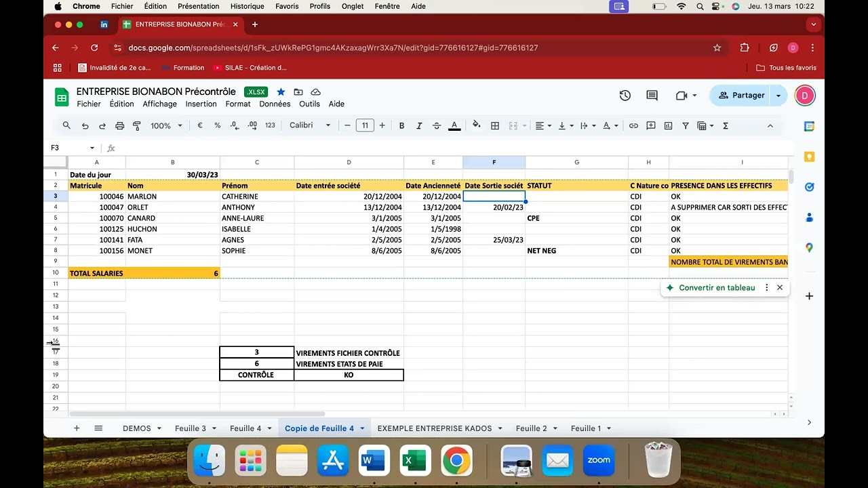Switch to the DEMOS sheet tab
The image size is (868, 488).
click(x=137, y=428)
